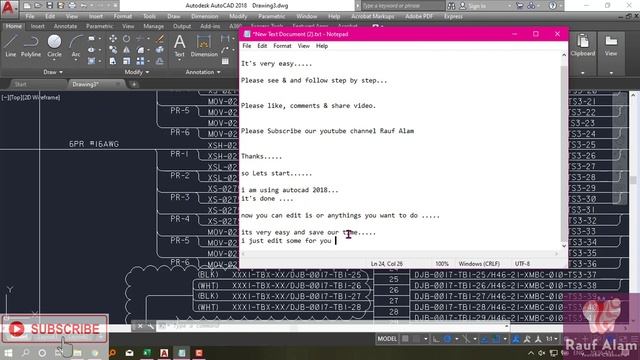Open Notepad Help menu
640x360 pixels.
tap(322, 46)
